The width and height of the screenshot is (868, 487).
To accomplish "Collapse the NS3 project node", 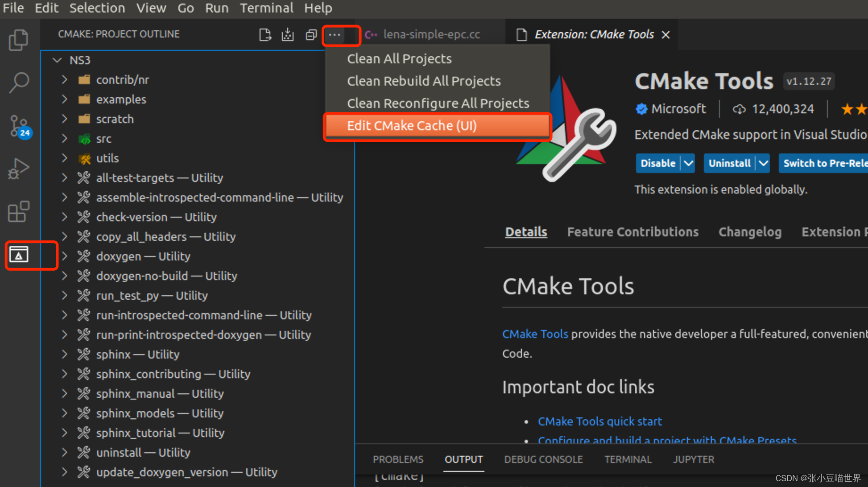I will [57, 60].
